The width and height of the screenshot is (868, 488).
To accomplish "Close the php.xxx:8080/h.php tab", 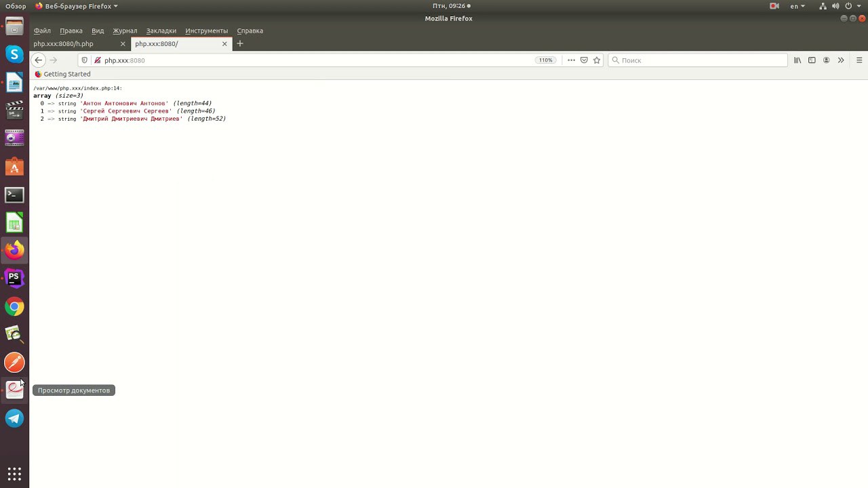I will point(123,44).
